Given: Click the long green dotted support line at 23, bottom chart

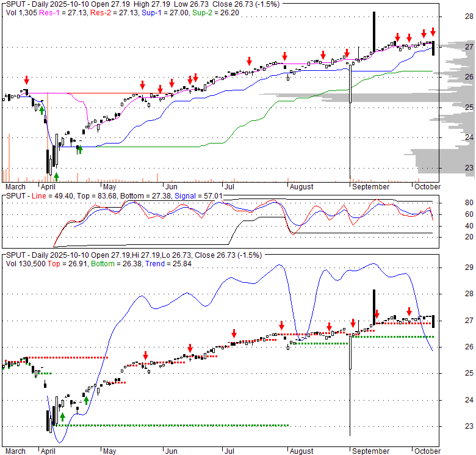Looking at the screenshot, I should [171, 425].
